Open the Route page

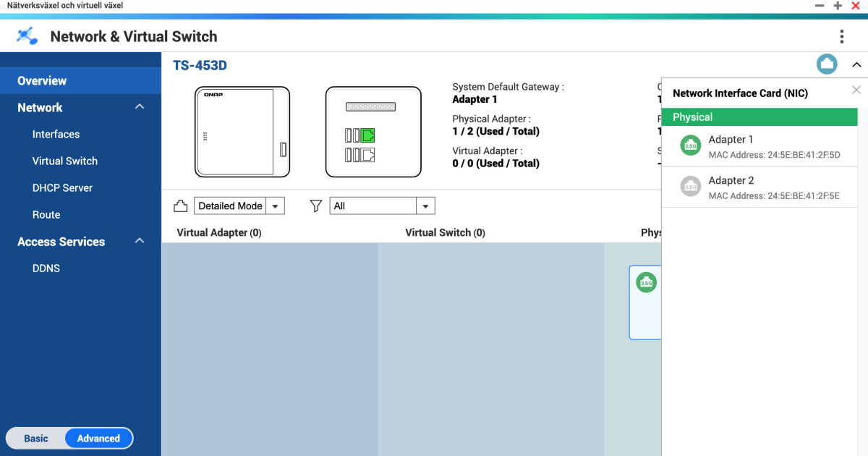click(x=46, y=214)
